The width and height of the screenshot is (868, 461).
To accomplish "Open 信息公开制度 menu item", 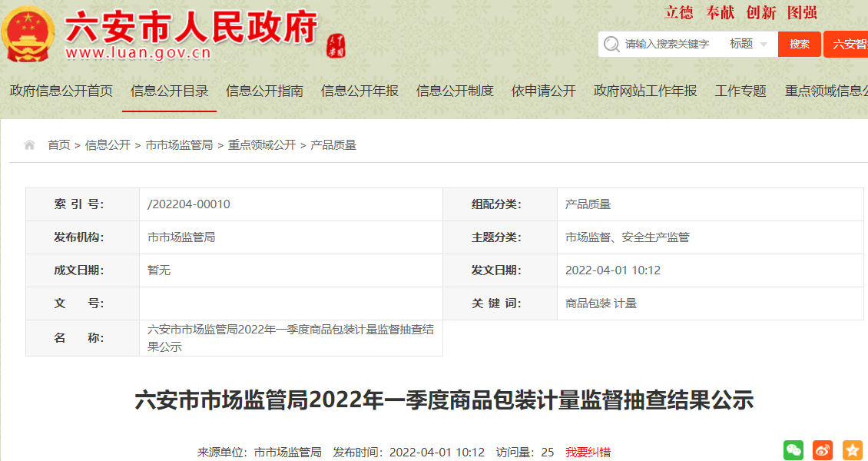I will (x=455, y=91).
